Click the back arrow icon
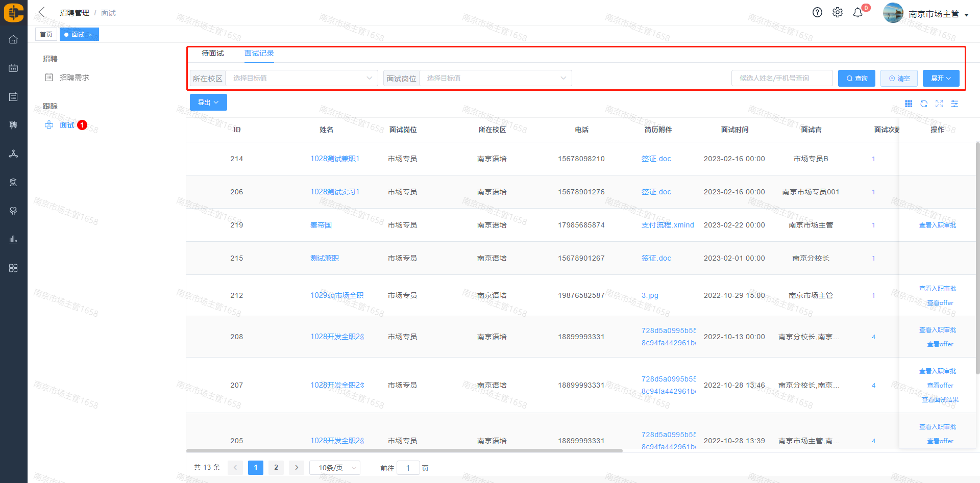The width and height of the screenshot is (980, 483). point(42,12)
